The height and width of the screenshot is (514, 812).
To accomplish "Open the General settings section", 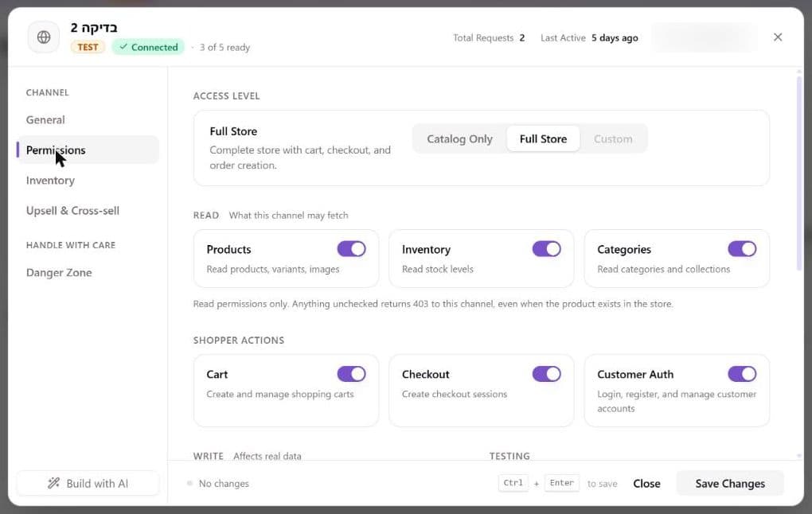I will click(x=88, y=119).
